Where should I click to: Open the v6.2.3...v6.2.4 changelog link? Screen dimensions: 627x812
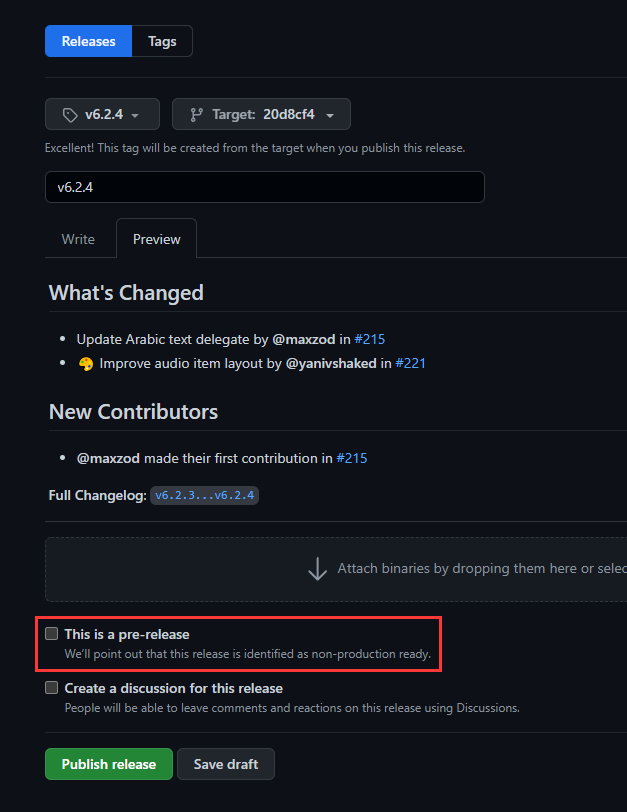204,496
